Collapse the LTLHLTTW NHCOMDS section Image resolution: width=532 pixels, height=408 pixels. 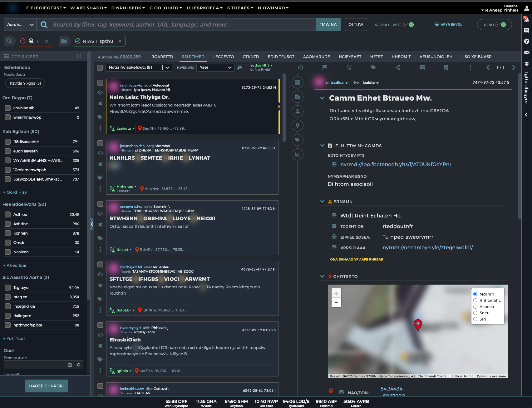tap(322, 146)
